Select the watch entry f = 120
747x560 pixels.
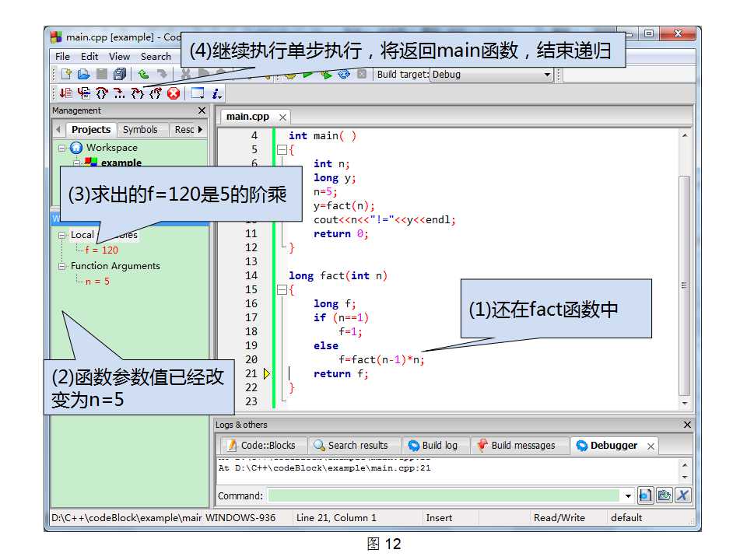(101, 250)
